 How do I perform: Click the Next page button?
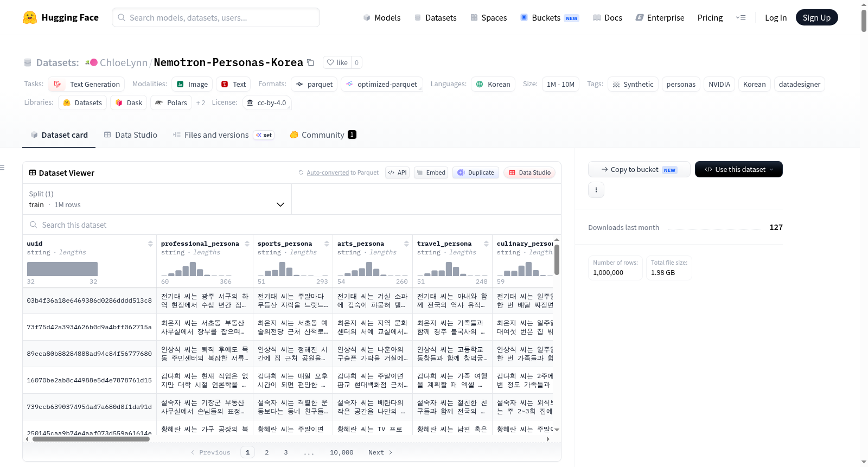click(x=380, y=452)
